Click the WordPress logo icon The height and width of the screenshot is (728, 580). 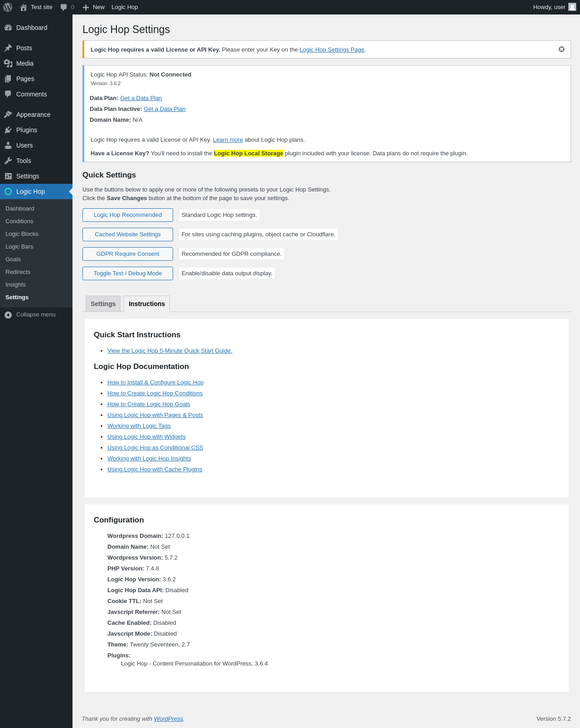pyautogui.click(x=8, y=7)
